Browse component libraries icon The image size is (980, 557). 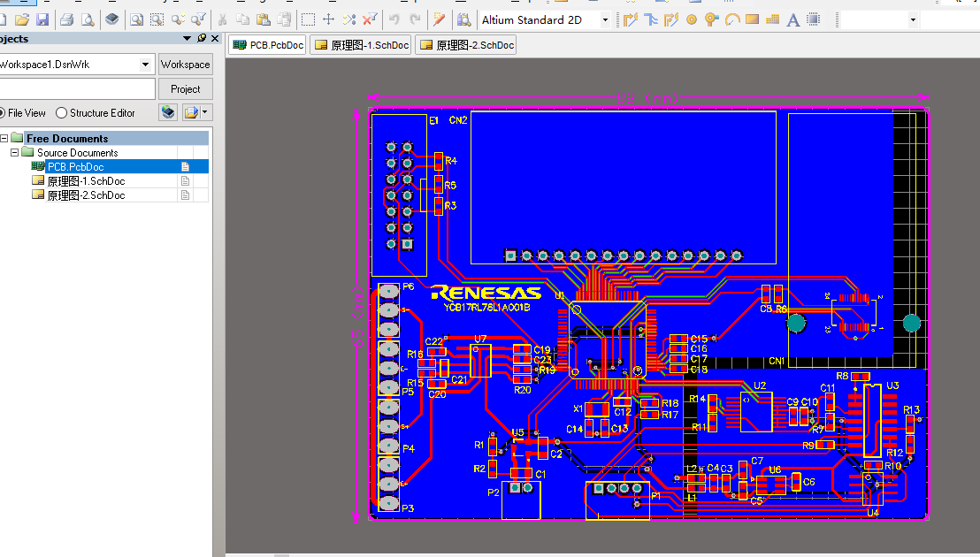[x=463, y=20]
